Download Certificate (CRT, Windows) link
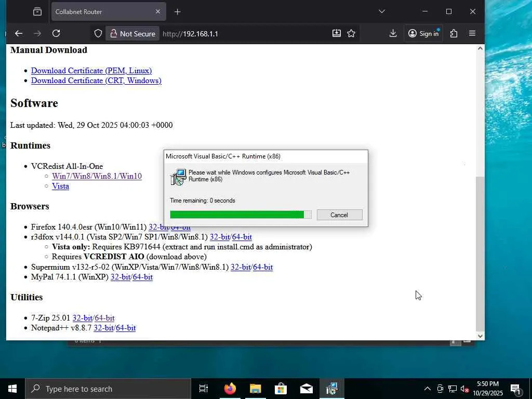The height and width of the screenshot is (399, 532). pyautogui.click(x=96, y=81)
